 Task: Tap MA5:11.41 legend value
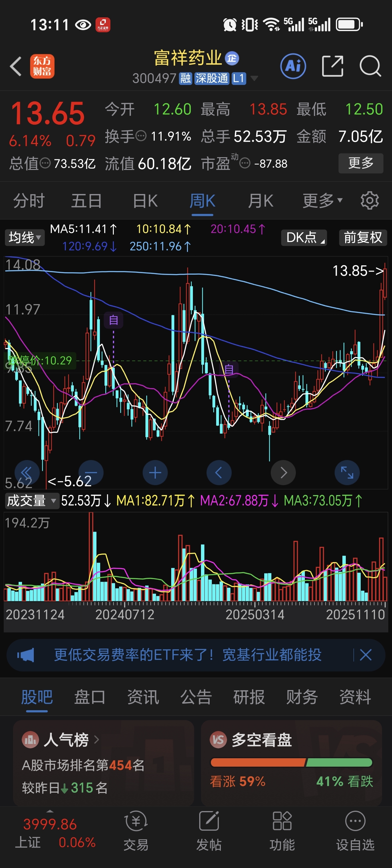tap(83, 229)
